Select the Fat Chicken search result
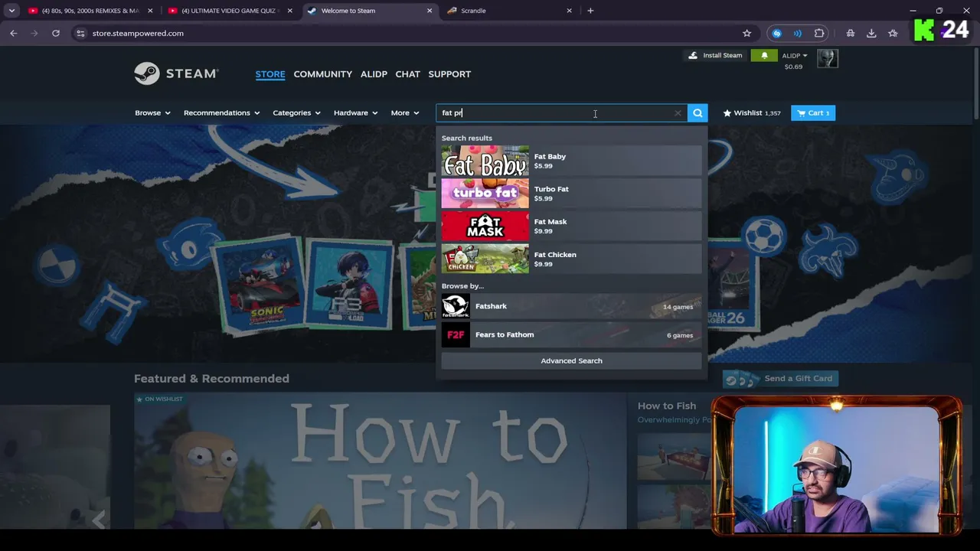 pyautogui.click(x=571, y=259)
